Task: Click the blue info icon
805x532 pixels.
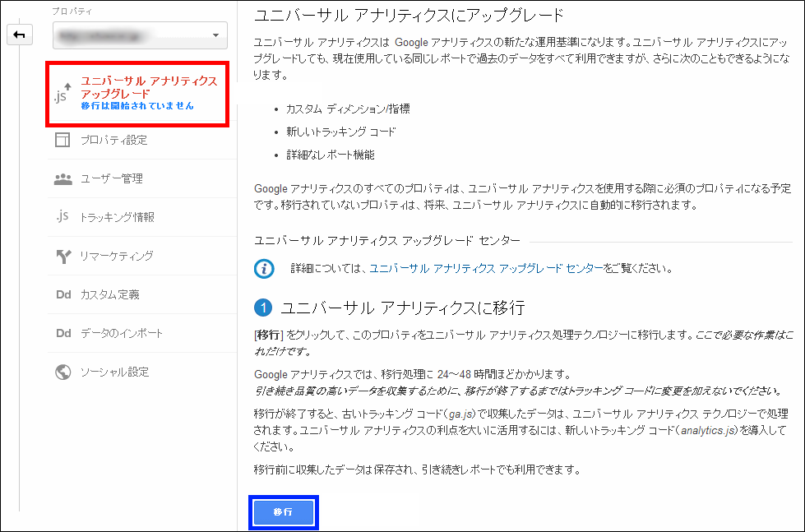Action: tap(264, 269)
